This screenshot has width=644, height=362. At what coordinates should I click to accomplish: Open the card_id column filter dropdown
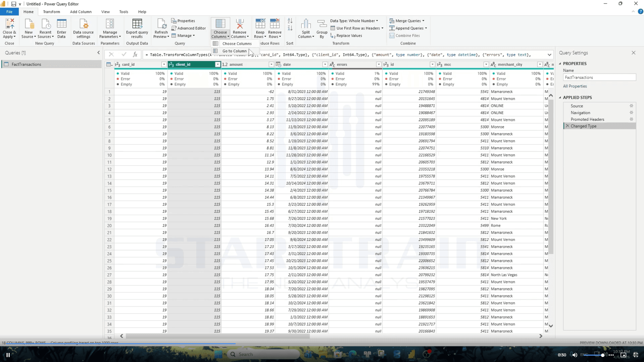164,64
